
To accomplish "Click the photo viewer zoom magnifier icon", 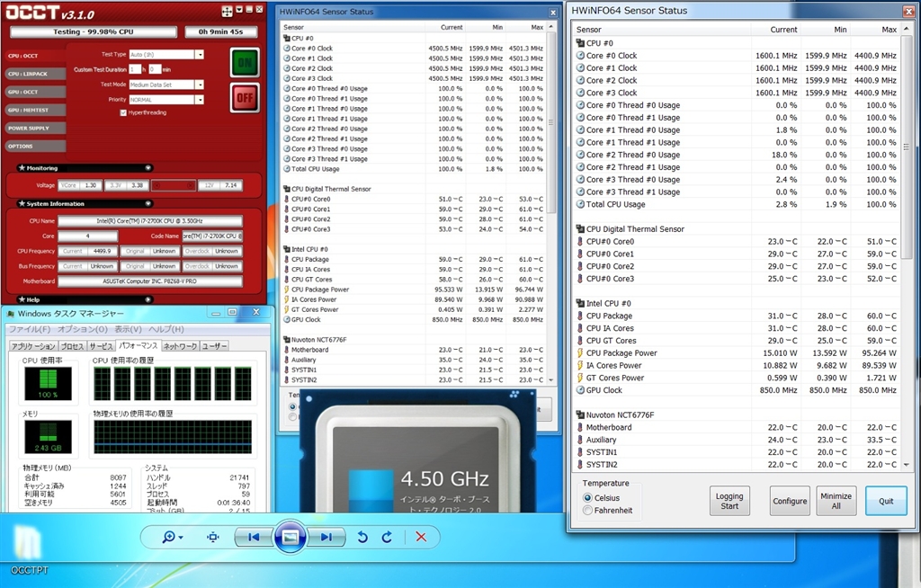I will point(168,537).
